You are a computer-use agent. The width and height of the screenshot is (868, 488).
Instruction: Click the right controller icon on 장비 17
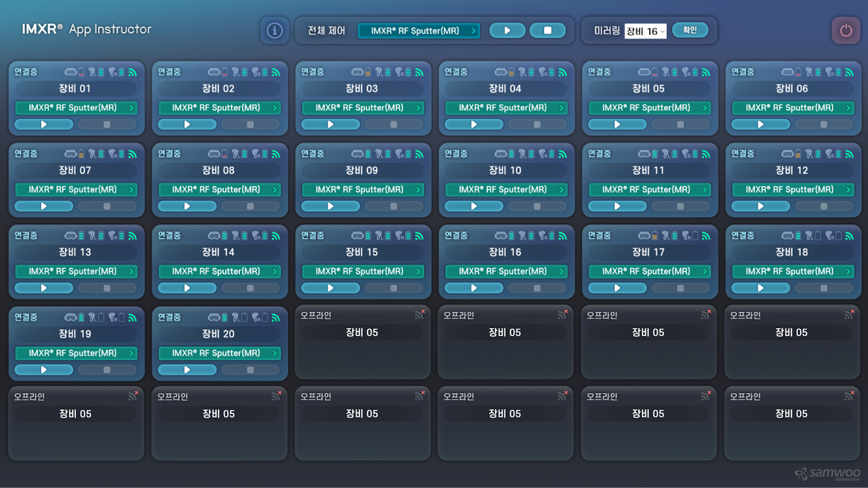(x=686, y=236)
